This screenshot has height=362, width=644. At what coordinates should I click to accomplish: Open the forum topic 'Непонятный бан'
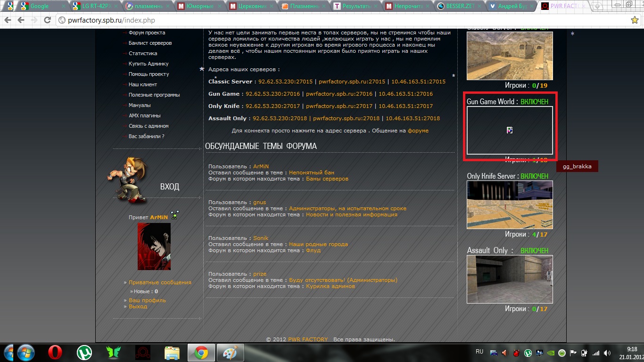point(311,173)
